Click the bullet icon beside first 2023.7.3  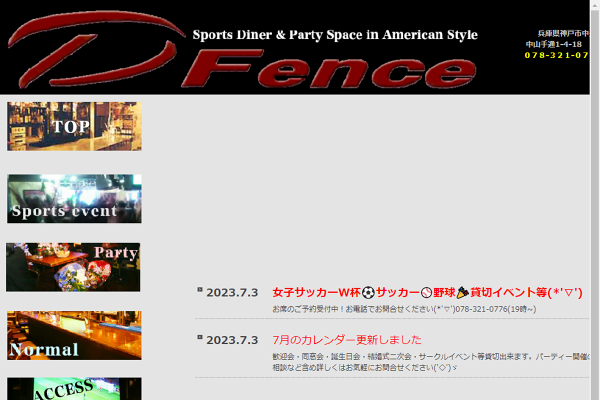[x=200, y=290]
